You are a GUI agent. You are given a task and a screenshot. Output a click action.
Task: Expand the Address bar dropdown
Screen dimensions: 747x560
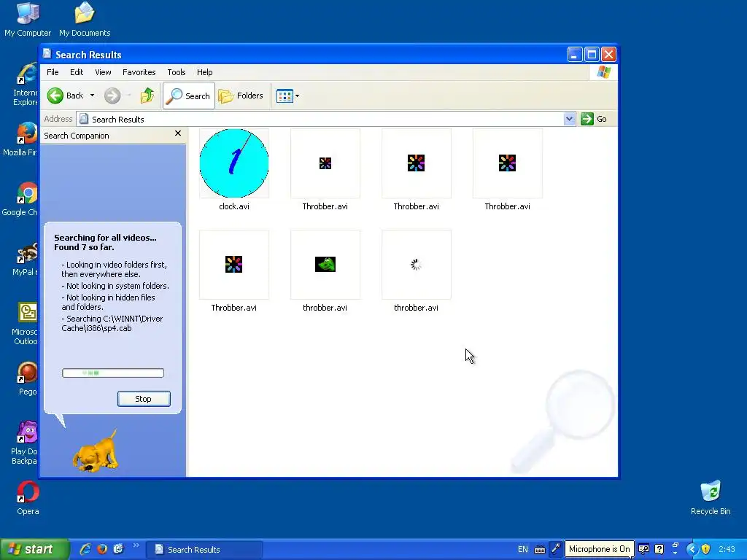[x=569, y=119]
